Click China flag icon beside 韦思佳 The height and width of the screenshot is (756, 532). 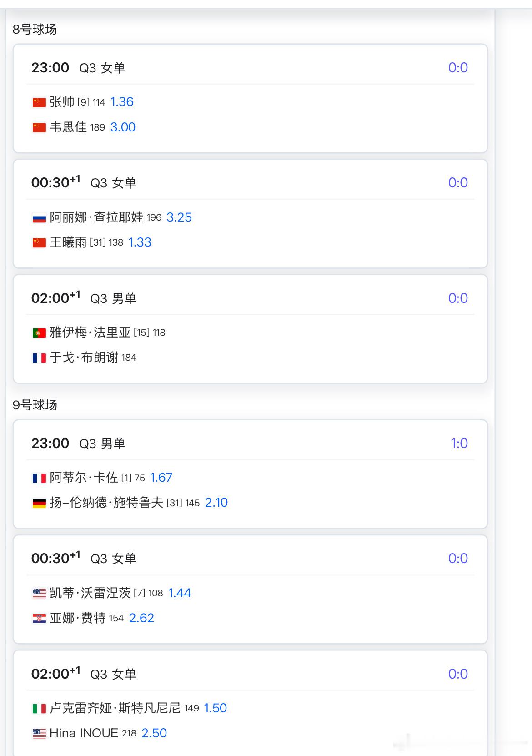[39, 127]
